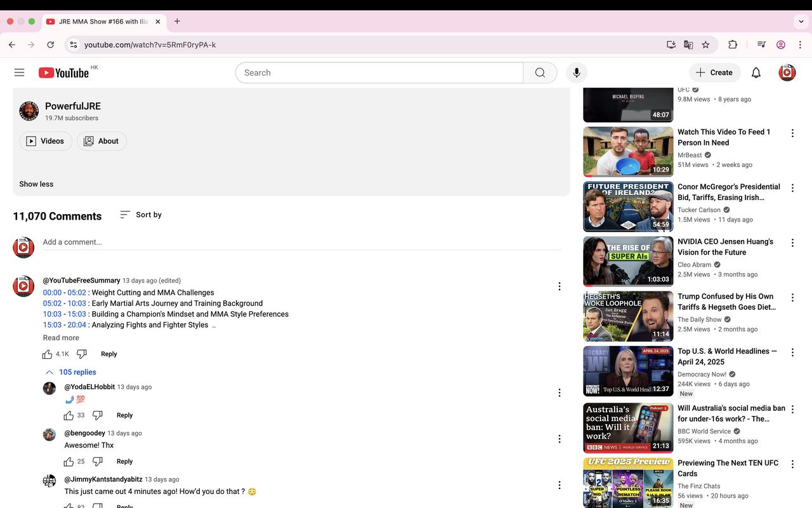The height and width of the screenshot is (508, 812).
Task: Open options for @JimmyKantstandyabitz reply
Action: (x=559, y=485)
